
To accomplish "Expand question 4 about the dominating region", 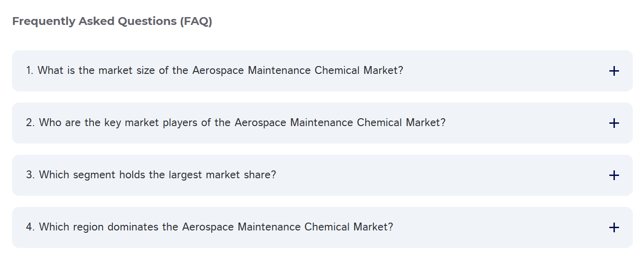I will point(322,227).
